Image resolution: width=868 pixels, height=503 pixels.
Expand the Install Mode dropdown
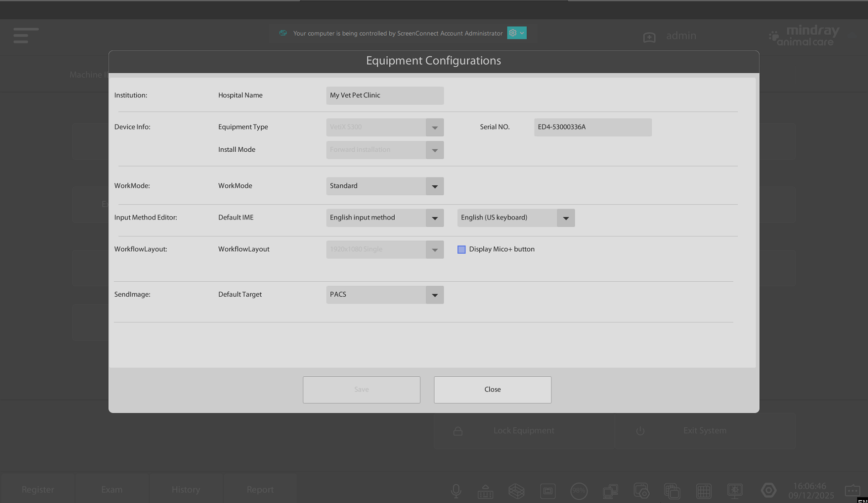[x=434, y=150]
